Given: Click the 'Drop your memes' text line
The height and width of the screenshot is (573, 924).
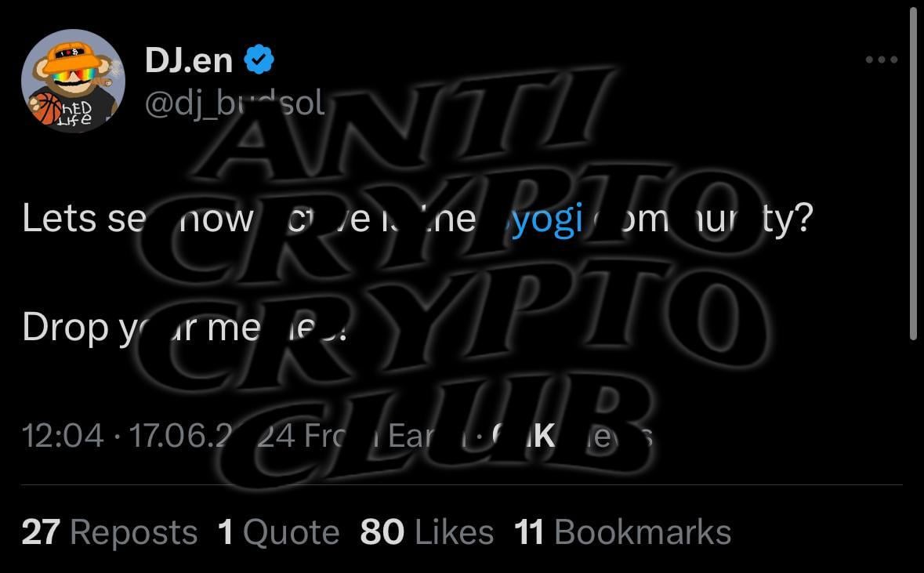Looking at the screenshot, I should (x=184, y=327).
